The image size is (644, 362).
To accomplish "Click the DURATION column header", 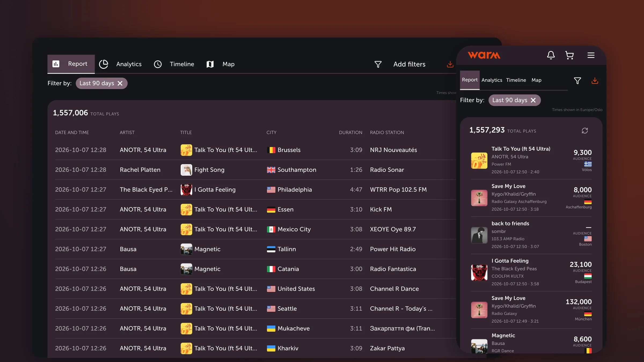I will [x=350, y=132].
